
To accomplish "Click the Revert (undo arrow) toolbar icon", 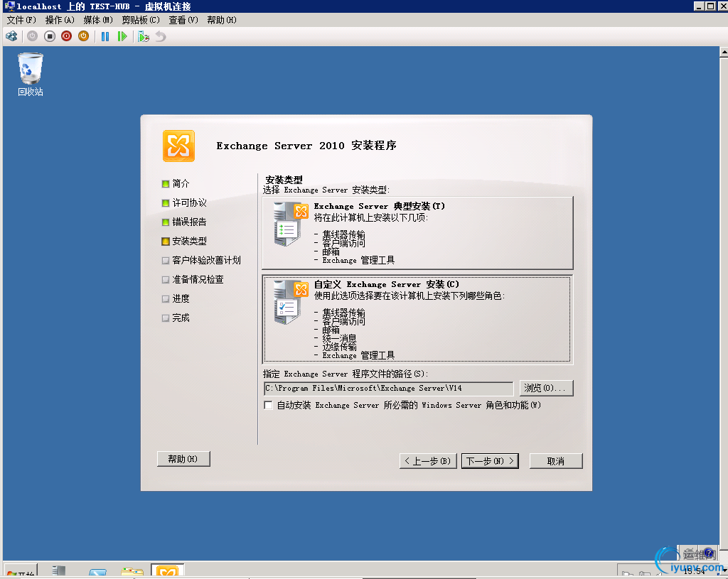I will tap(161, 36).
